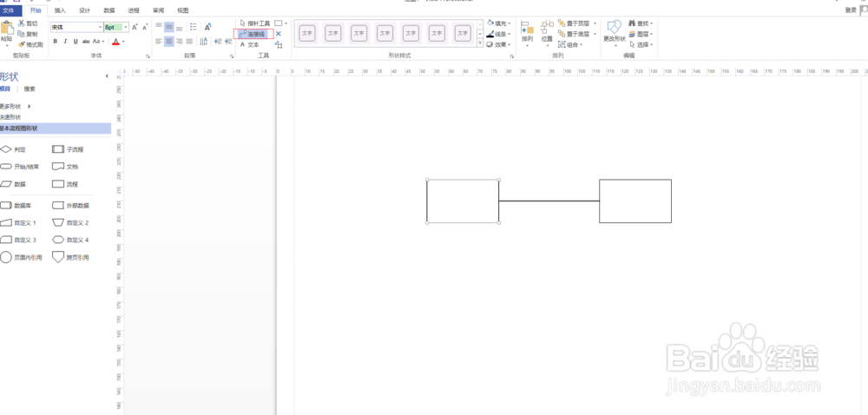This screenshot has width=868, height=415.
Task: Click the text direction icon
Action: [204, 42]
